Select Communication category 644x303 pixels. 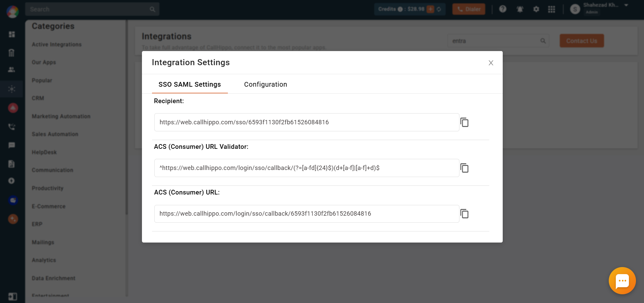[52, 170]
